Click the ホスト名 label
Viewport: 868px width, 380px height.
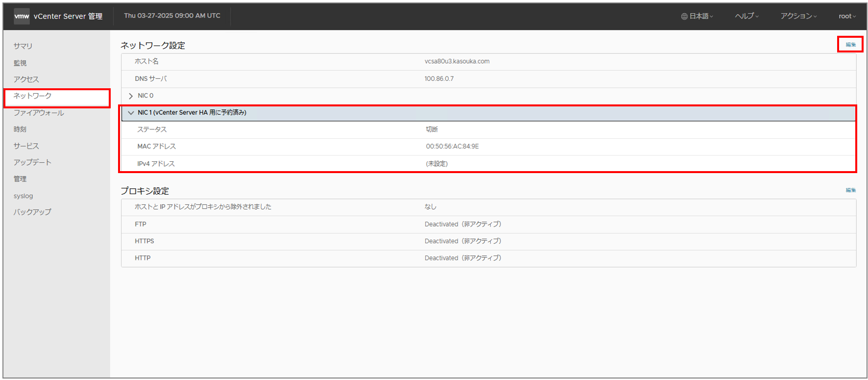tap(146, 61)
